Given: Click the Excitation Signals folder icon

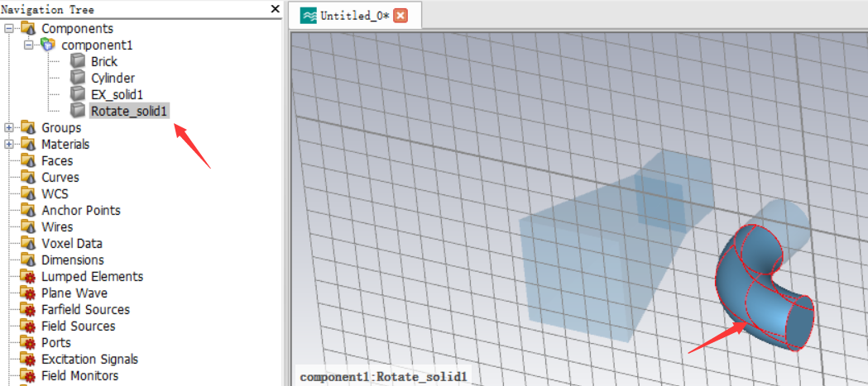Looking at the screenshot, I should 28,359.
